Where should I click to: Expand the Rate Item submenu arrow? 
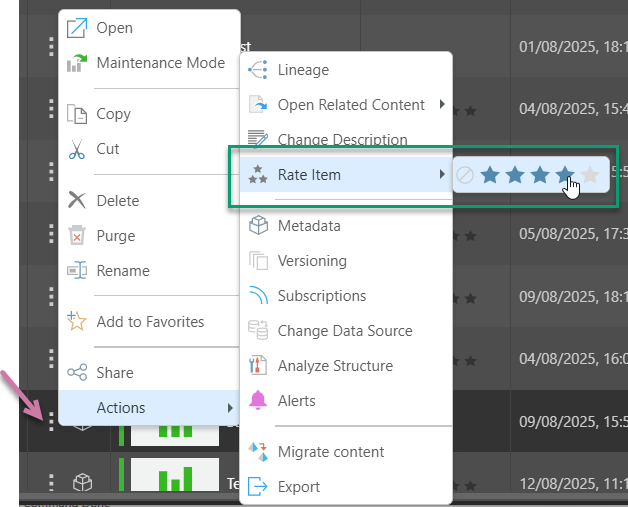coord(442,175)
